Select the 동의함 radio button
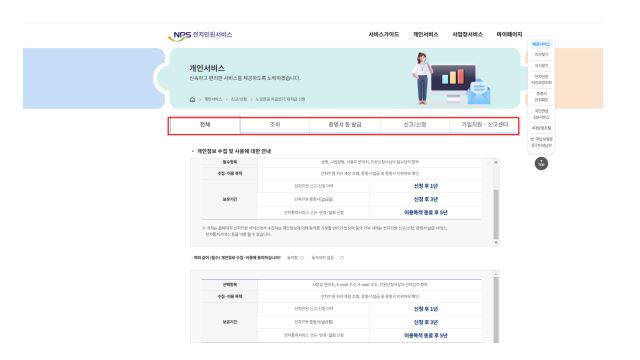The height and width of the screenshot is (360, 640). point(302,258)
